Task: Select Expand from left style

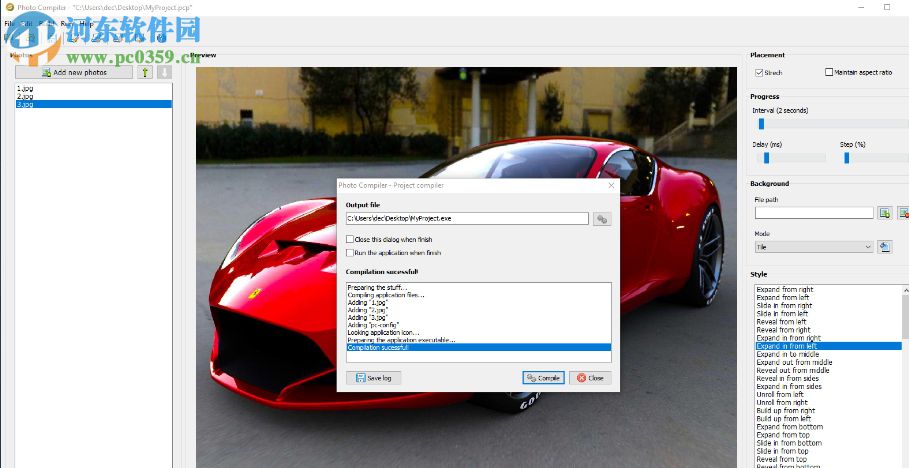Action: [x=783, y=298]
